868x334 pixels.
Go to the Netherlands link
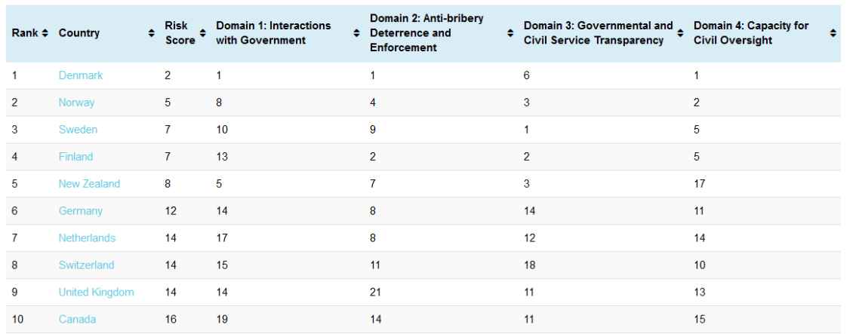tap(87, 238)
